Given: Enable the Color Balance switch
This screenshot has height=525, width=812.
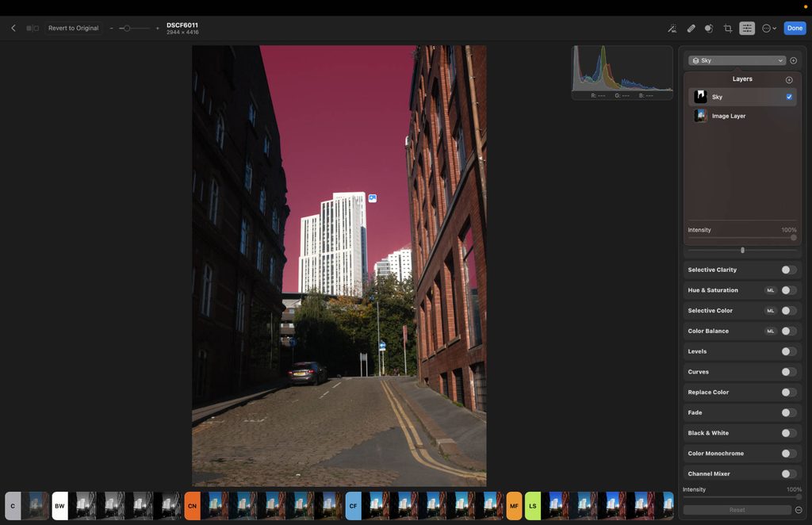Looking at the screenshot, I should click(789, 331).
